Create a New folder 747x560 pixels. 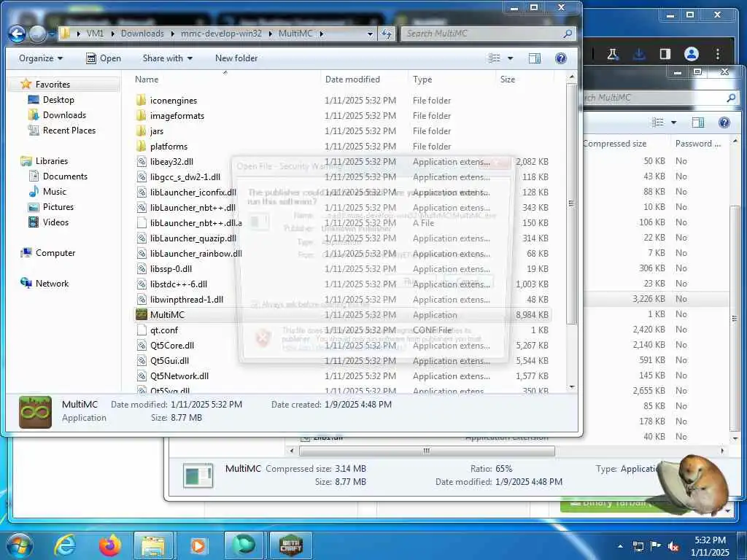point(236,58)
